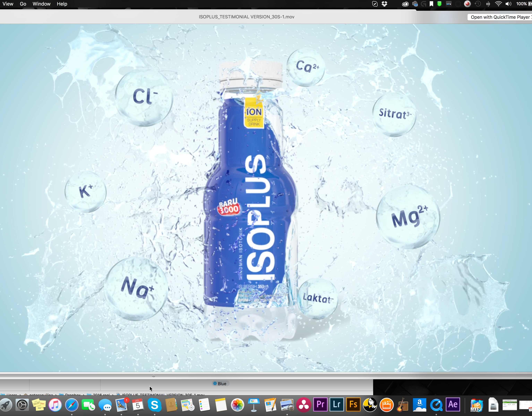
Task: Open Maps from the dock
Action: tap(188, 405)
